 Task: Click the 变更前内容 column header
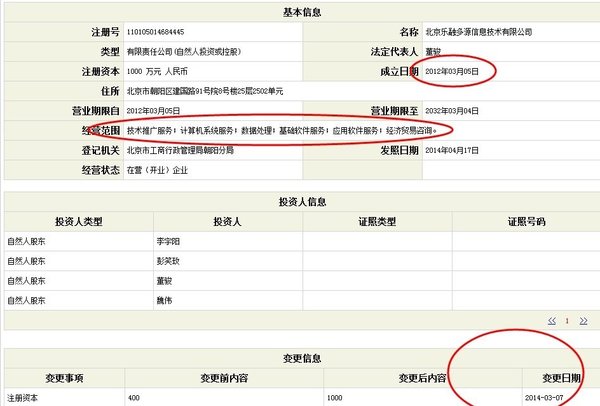click(224, 378)
